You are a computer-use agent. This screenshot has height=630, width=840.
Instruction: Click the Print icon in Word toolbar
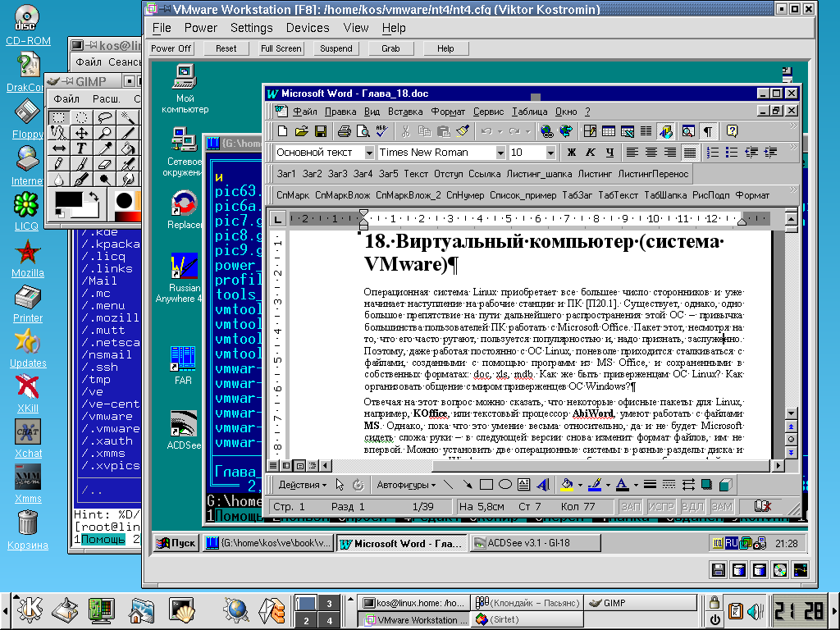(345, 131)
